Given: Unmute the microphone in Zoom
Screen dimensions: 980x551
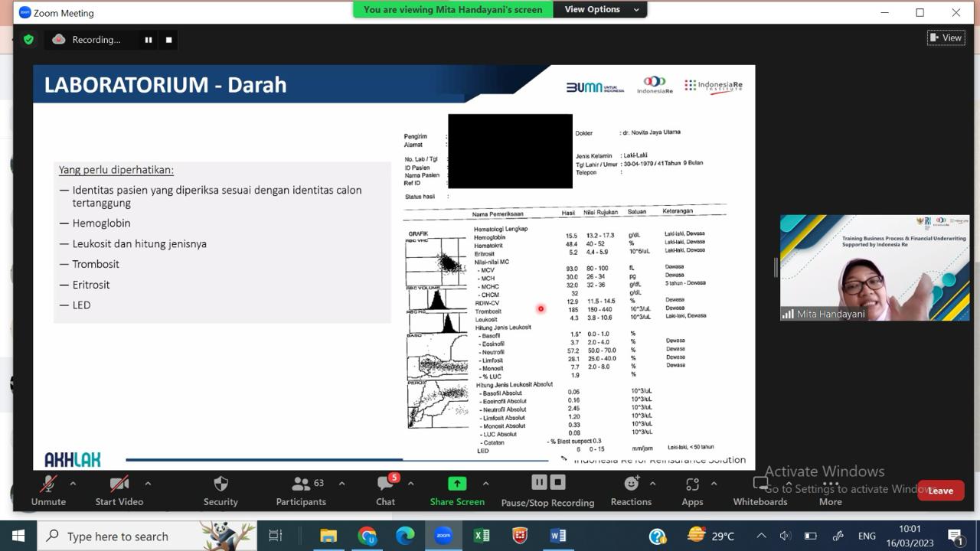Looking at the screenshot, I should tap(48, 491).
